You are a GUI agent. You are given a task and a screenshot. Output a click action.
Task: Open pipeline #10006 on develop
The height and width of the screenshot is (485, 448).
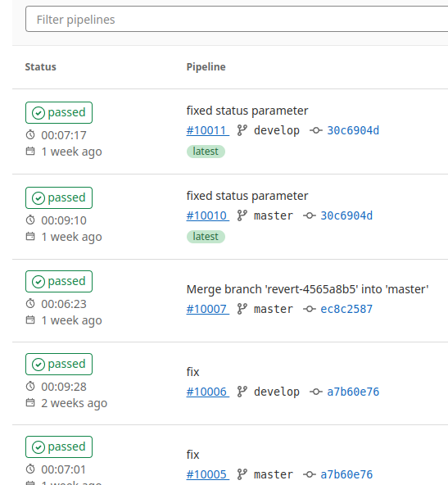(x=208, y=392)
